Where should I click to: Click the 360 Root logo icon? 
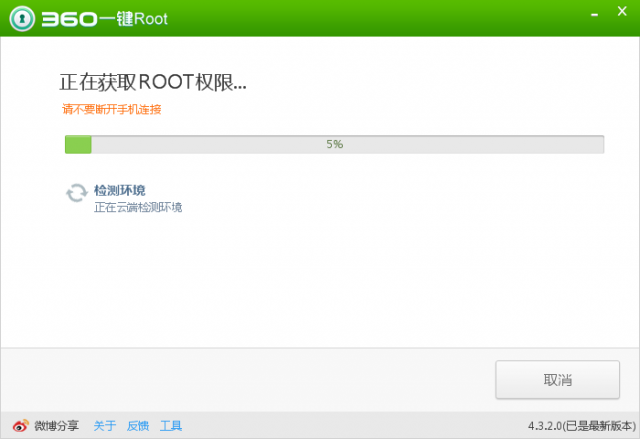(x=22, y=18)
